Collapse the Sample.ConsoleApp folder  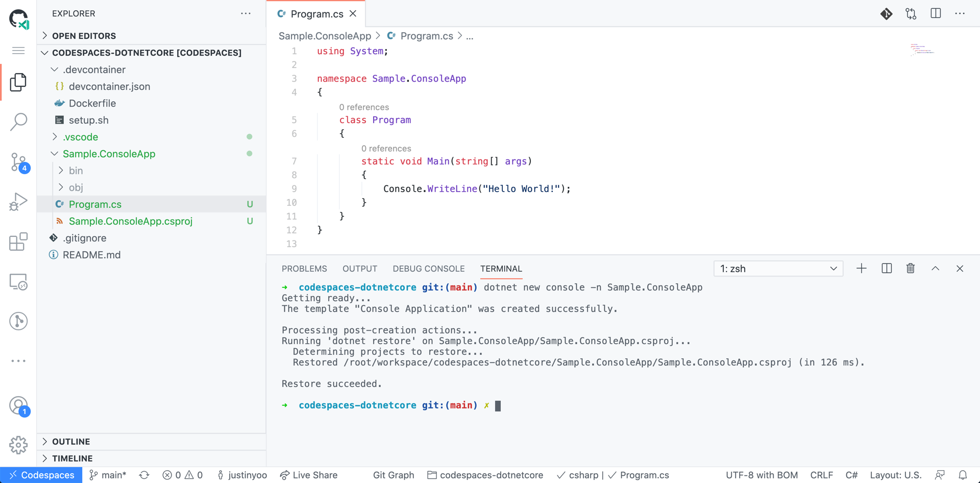point(152,154)
